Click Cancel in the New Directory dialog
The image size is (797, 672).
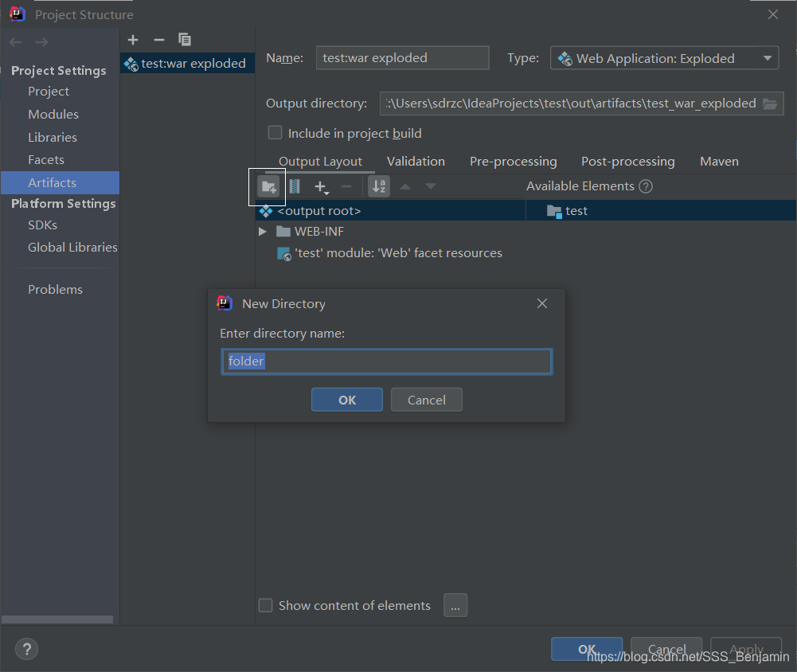(427, 400)
